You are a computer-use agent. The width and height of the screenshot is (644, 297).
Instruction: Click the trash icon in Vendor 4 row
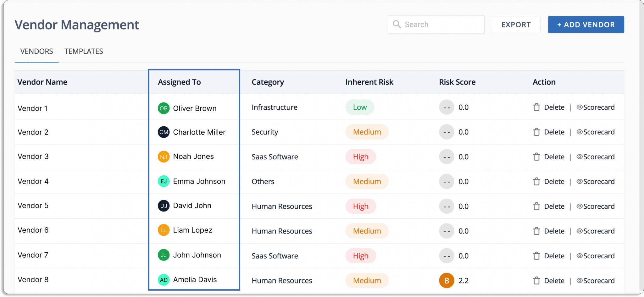pos(536,181)
